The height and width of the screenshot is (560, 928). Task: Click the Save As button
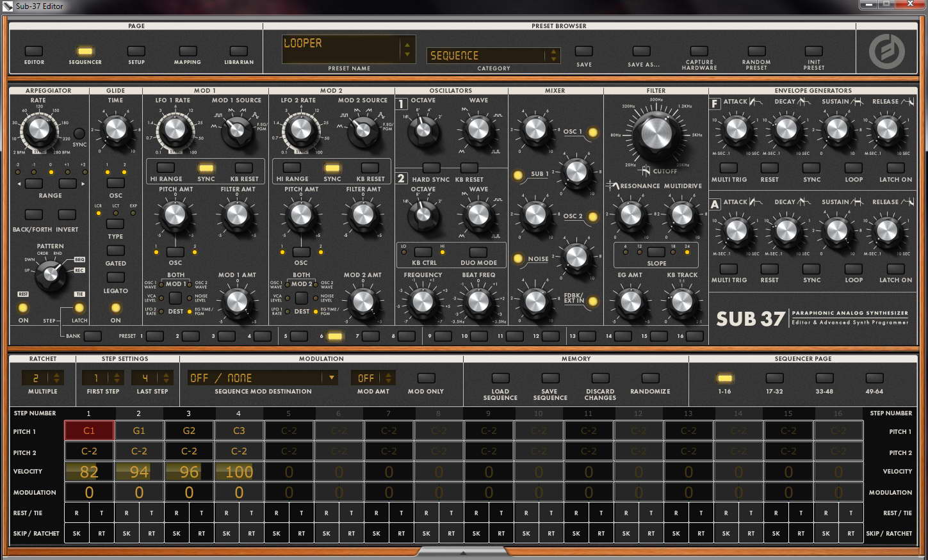[x=642, y=52]
